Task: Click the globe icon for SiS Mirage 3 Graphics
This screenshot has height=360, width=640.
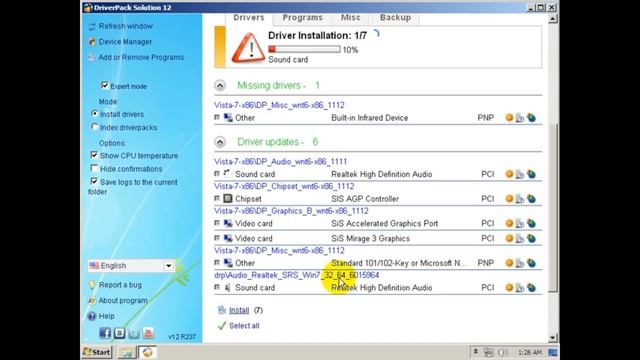Action: [531, 239]
